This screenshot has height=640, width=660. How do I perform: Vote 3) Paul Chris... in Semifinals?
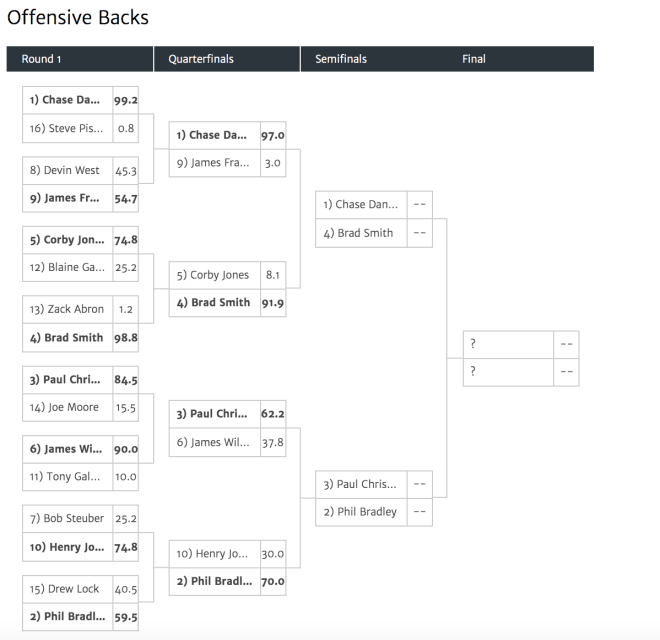point(374,485)
